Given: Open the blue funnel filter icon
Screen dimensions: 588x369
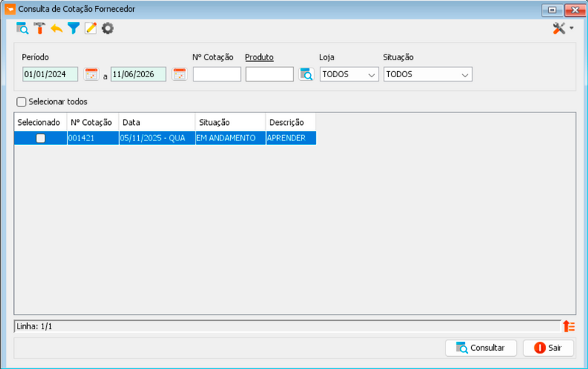Looking at the screenshot, I should [73, 29].
